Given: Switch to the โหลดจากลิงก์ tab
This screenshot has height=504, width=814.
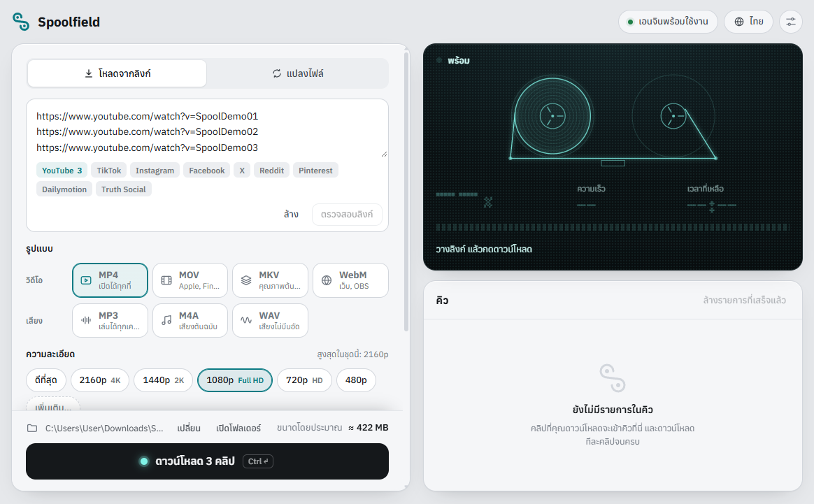Looking at the screenshot, I should [x=117, y=73].
